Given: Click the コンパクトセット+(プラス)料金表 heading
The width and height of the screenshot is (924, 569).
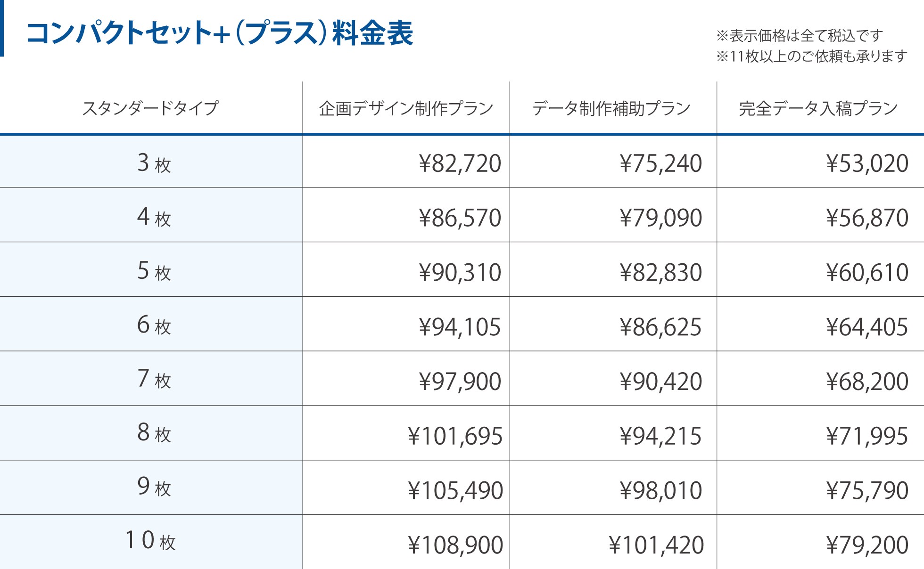Looking at the screenshot, I should click(x=220, y=33).
